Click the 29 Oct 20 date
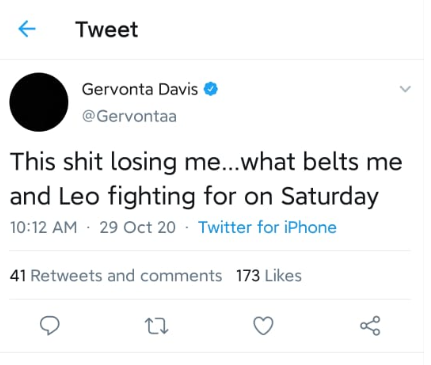 [x=138, y=227]
